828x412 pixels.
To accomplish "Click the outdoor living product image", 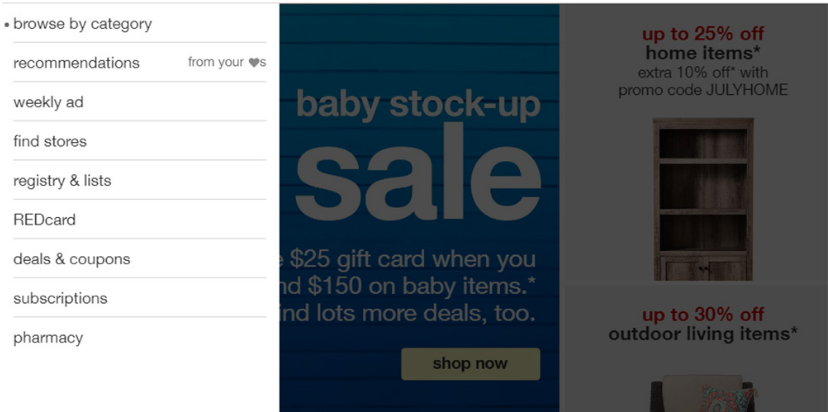I will (702, 395).
